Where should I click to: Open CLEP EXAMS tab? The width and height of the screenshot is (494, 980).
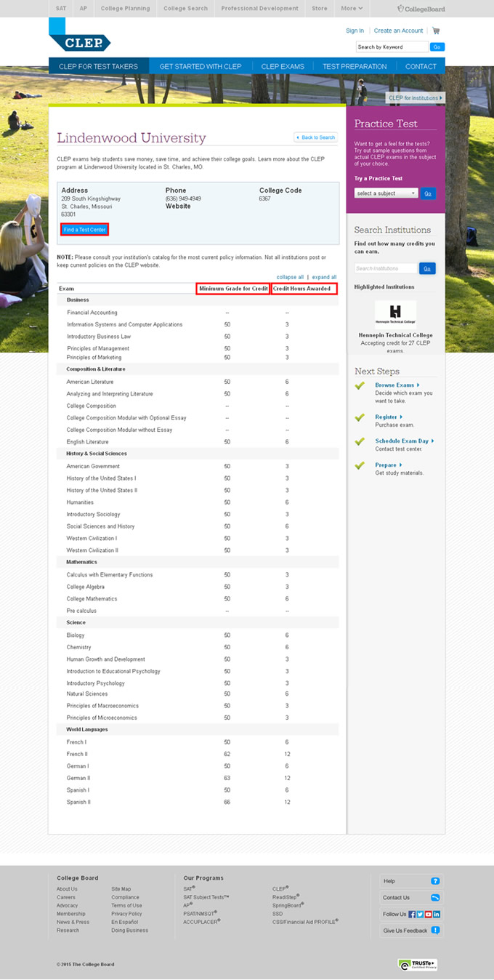click(283, 66)
